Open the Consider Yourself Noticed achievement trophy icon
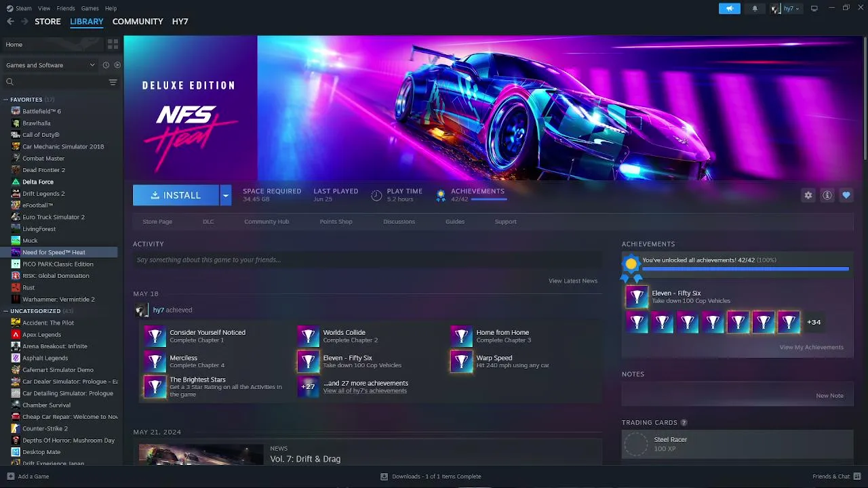 pyautogui.click(x=155, y=336)
